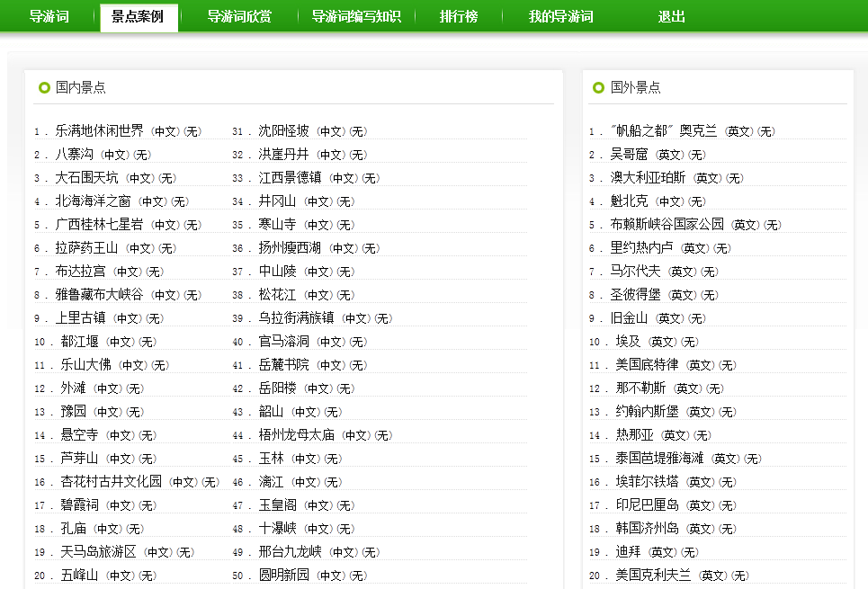Click 退出 to log out

click(x=672, y=16)
